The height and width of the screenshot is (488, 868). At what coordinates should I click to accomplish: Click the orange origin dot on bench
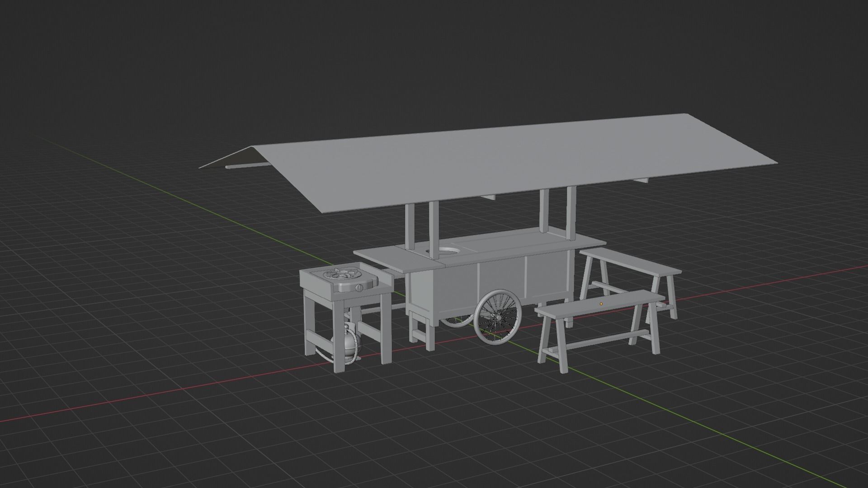[601, 304]
